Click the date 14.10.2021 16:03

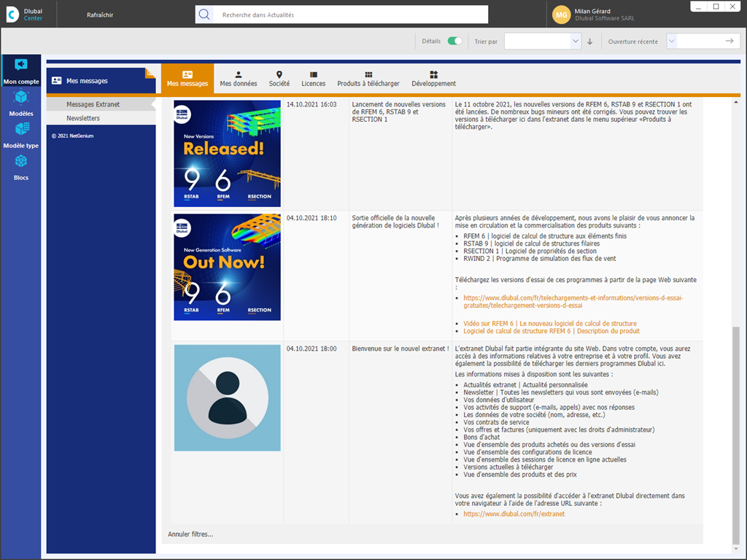pyautogui.click(x=311, y=104)
